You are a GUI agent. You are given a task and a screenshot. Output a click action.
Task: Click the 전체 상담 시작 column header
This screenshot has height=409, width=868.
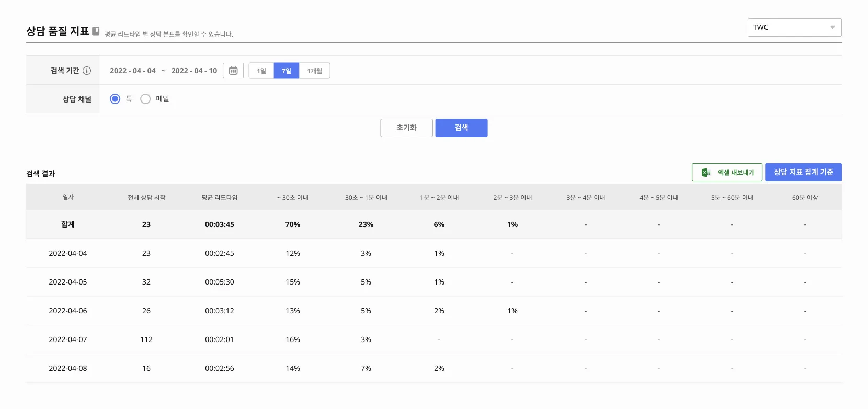(146, 197)
